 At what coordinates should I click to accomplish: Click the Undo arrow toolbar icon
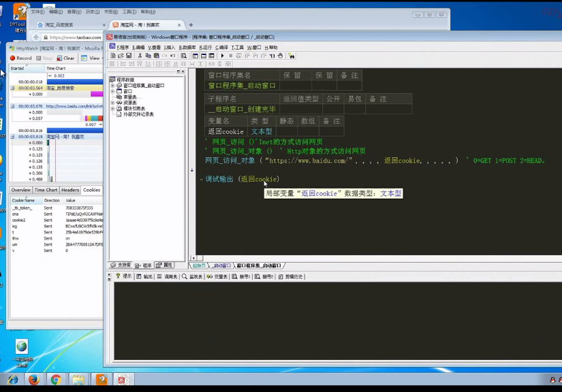point(172,56)
